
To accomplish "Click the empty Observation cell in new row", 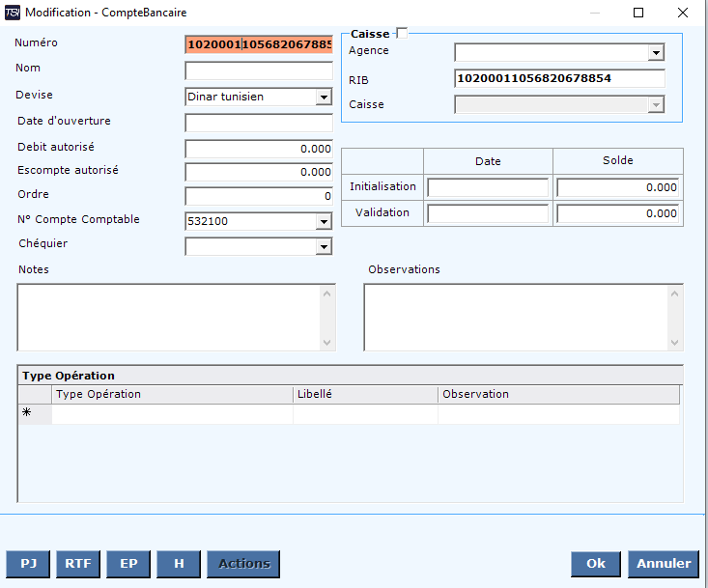I will [x=558, y=414].
